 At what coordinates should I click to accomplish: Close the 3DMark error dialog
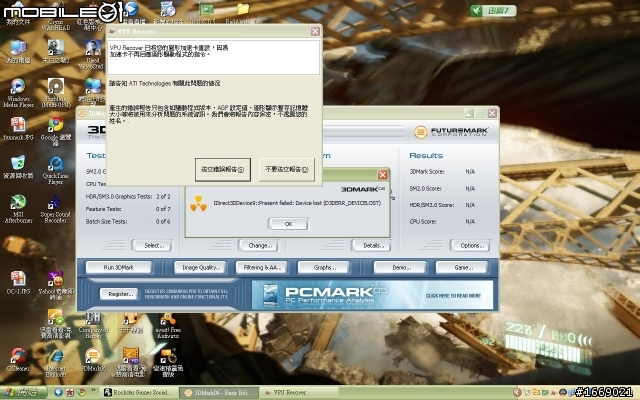pyautogui.click(x=382, y=175)
